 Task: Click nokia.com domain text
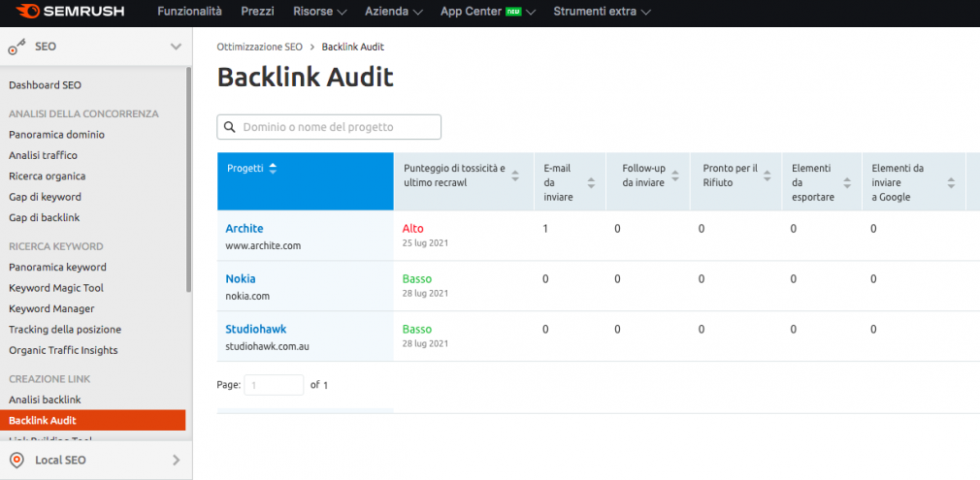247,297
